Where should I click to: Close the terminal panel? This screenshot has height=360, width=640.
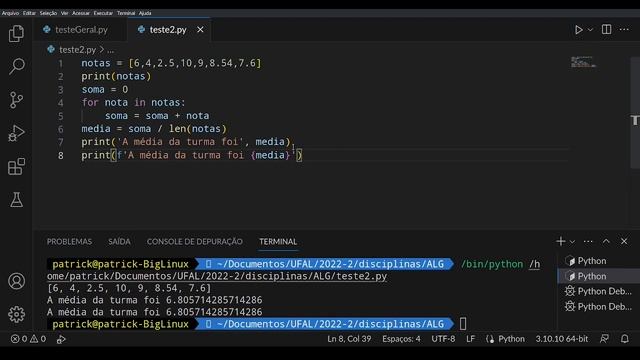point(624,241)
